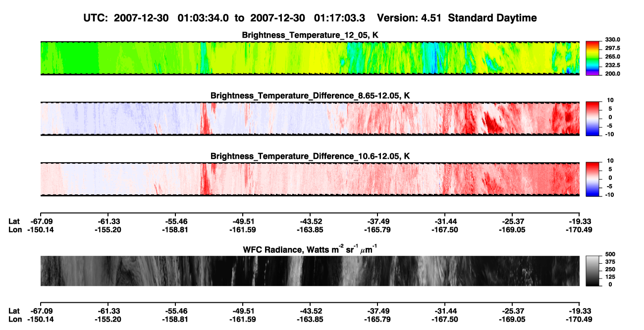Click the 200.0 color bar tick label
Viewport: 644px width, 330px height.
612,73
